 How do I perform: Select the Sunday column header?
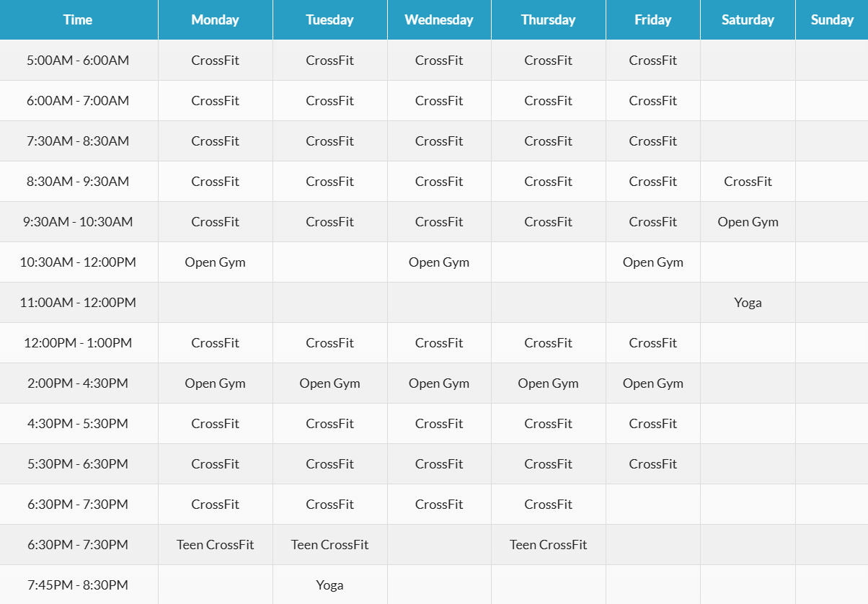point(832,19)
